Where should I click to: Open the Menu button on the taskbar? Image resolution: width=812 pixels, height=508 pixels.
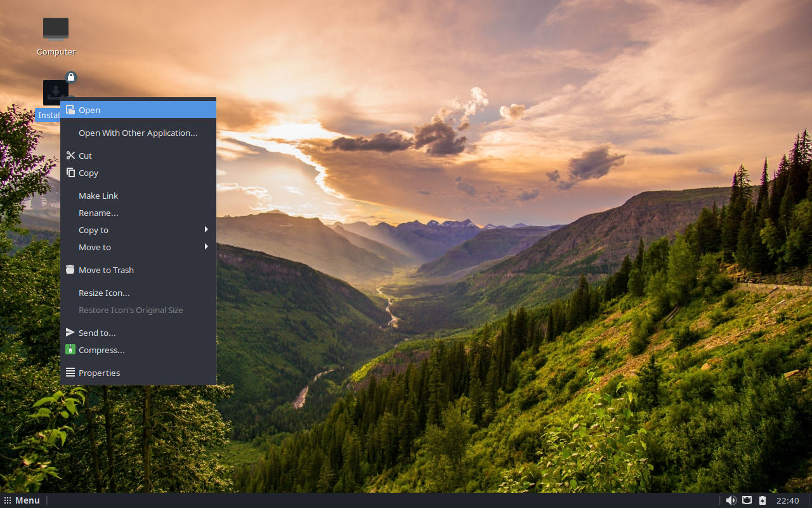coord(22,500)
